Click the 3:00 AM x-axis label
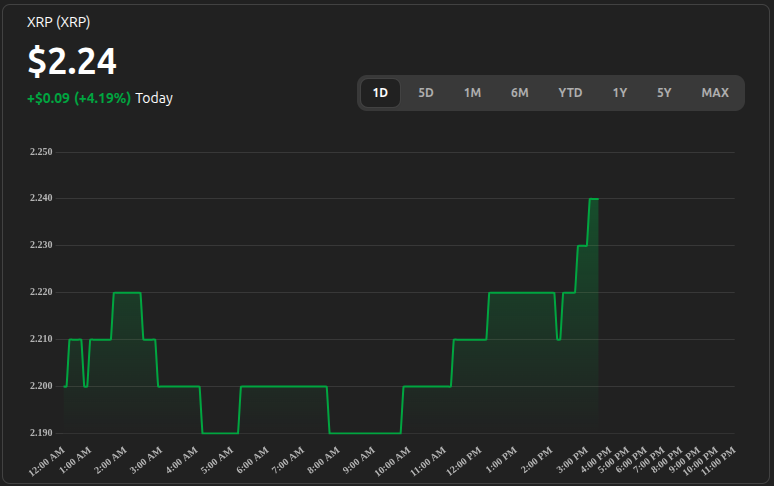Viewport: 774px width, 486px height. coord(147,460)
